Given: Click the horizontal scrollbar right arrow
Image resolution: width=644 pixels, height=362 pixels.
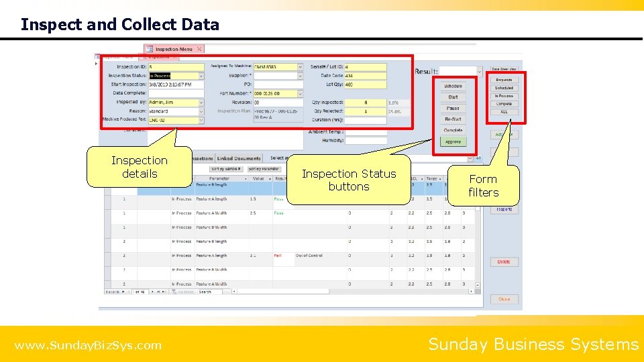Looking at the screenshot, I should (x=471, y=292).
